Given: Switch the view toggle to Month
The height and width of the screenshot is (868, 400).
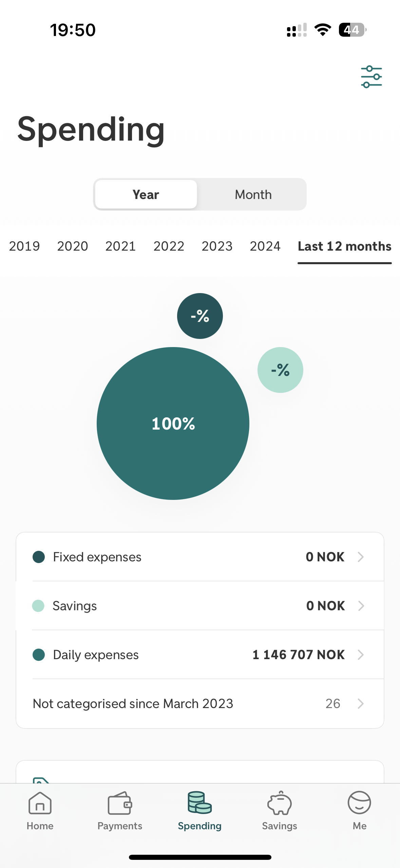Looking at the screenshot, I should point(253,195).
